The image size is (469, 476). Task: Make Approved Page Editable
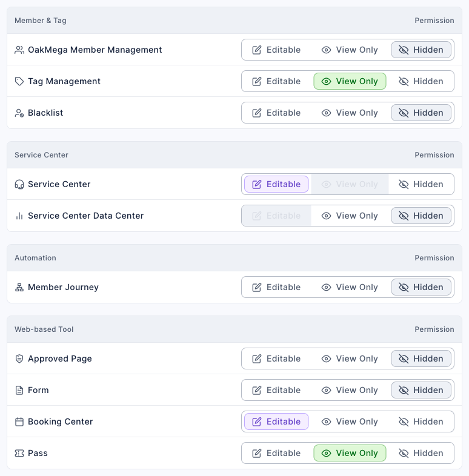click(276, 359)
